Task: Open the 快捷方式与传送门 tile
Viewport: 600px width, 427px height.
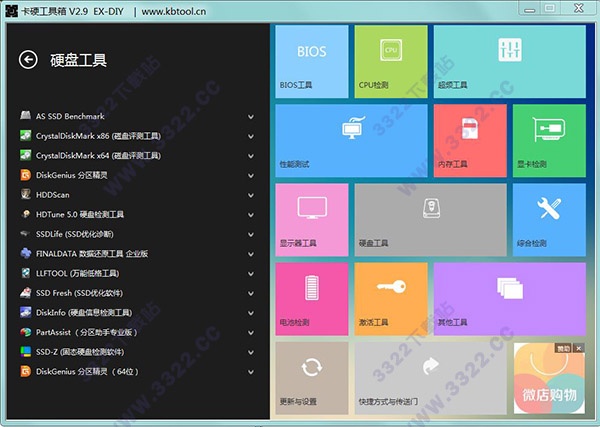Action: click(x=430, y=378)
